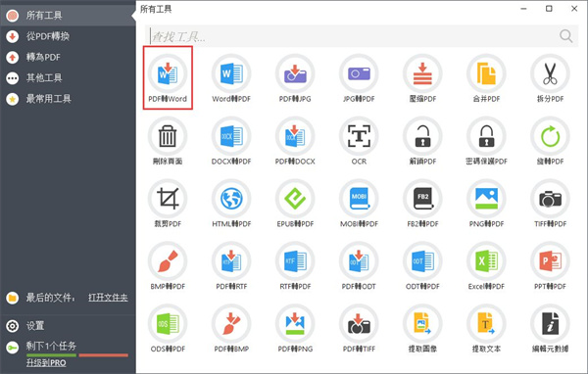Open the rotate PDF green arrow tool
This screenshot has width=588, height=374.
550,141
